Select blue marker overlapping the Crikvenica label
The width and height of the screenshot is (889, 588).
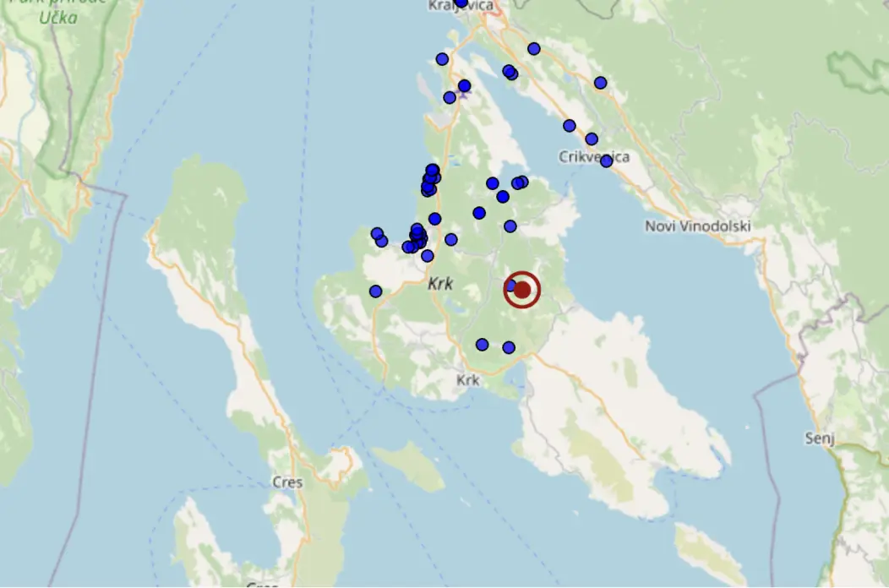pyautogui.click(x=606, y=161)
